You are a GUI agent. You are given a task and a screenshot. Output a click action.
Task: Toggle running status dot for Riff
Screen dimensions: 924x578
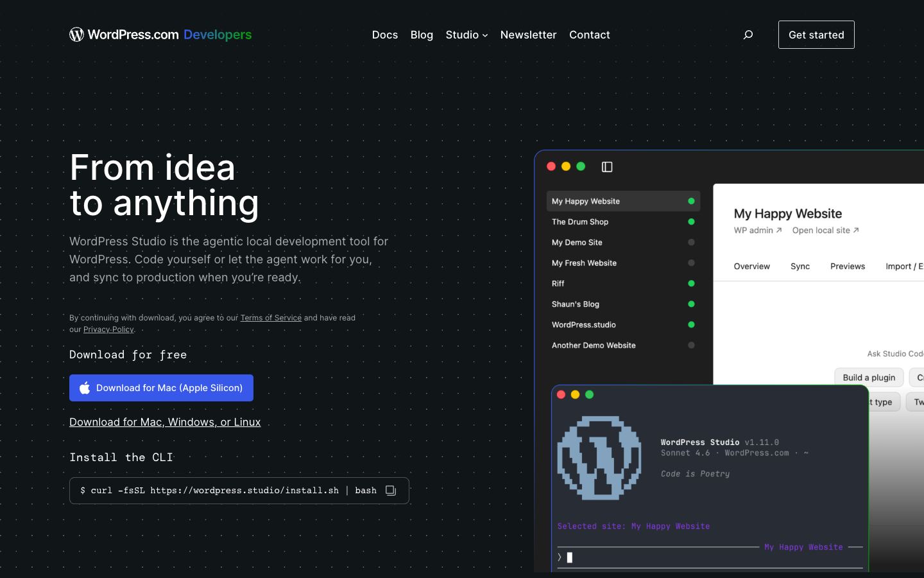691,283
